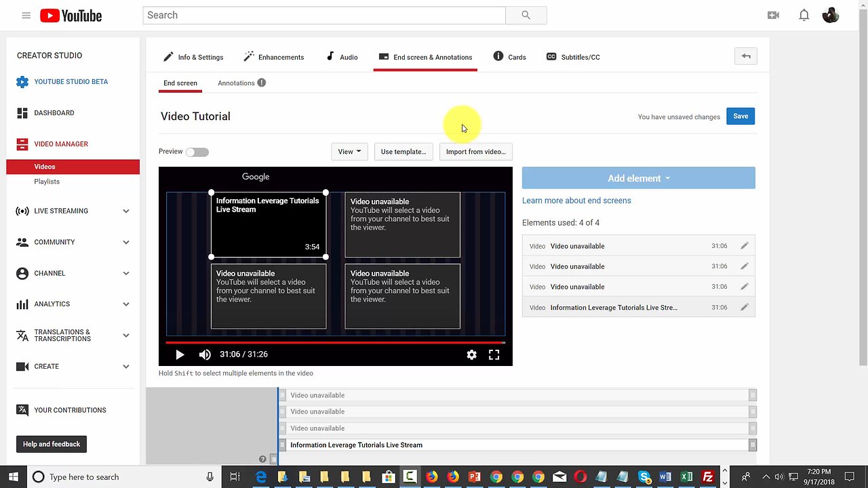Switch to the Cards tab
The height and width of the screenshot is (488, 868).
coord(510,57)
